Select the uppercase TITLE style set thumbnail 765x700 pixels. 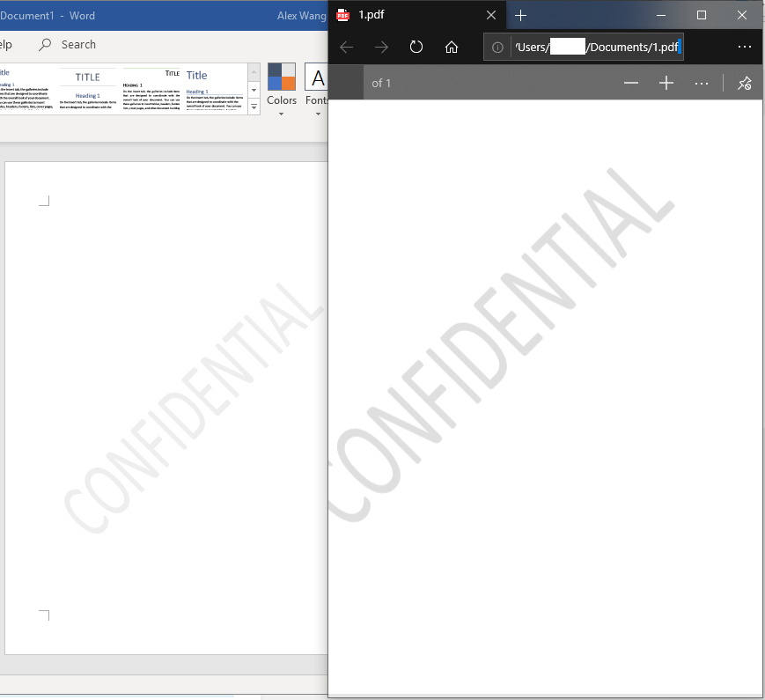pos(88,90)
